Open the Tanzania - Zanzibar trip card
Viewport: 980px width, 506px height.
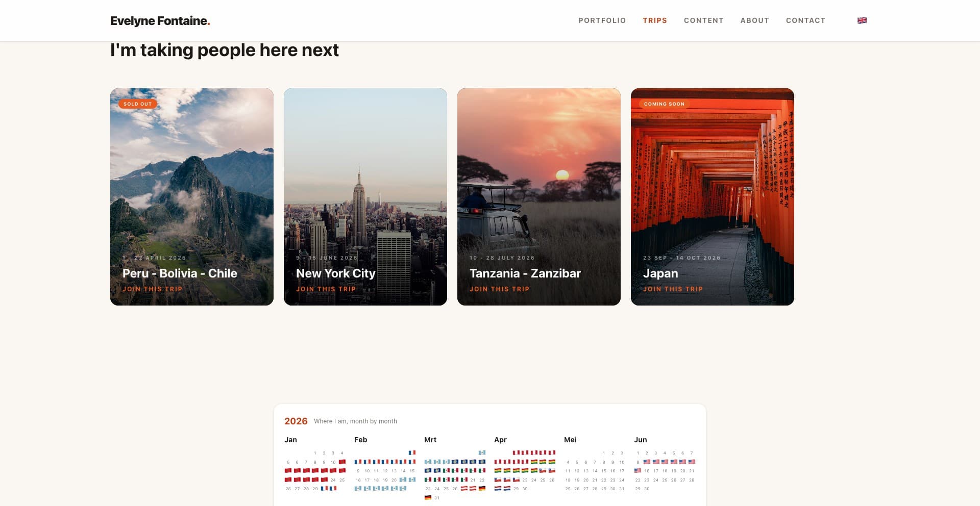538,197
